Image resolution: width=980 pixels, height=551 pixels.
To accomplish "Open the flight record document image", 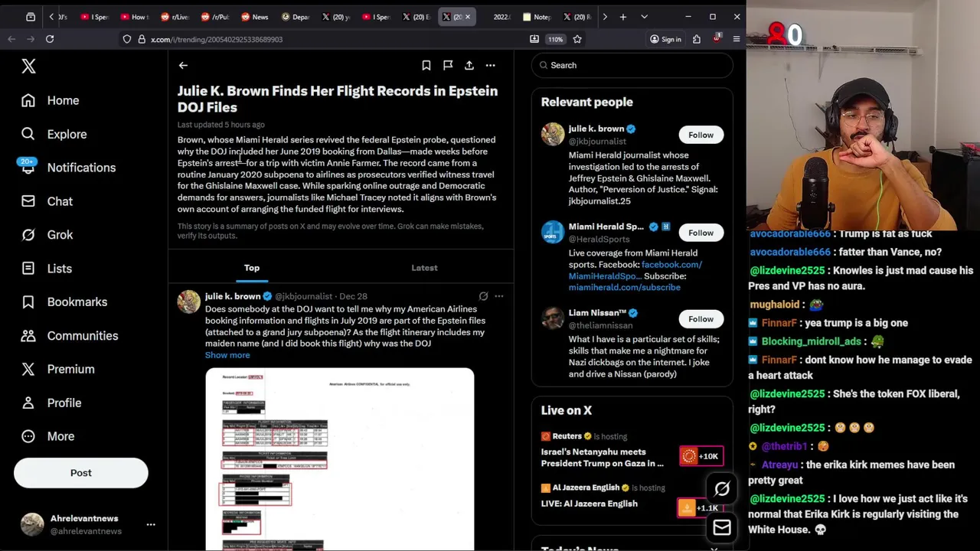I will coord(340,459).
